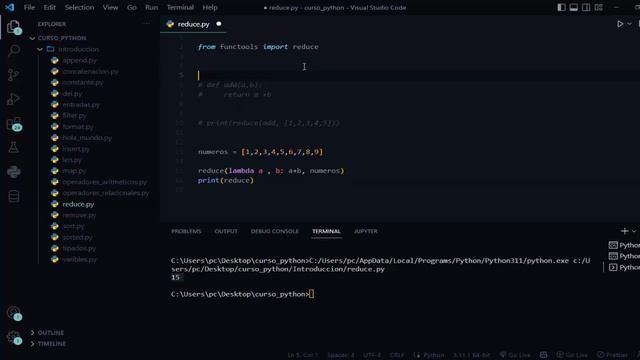The width and height of the screenshot is (640, 360).
Task: Open the Python extension view
Action: click(x=13, y=172)
